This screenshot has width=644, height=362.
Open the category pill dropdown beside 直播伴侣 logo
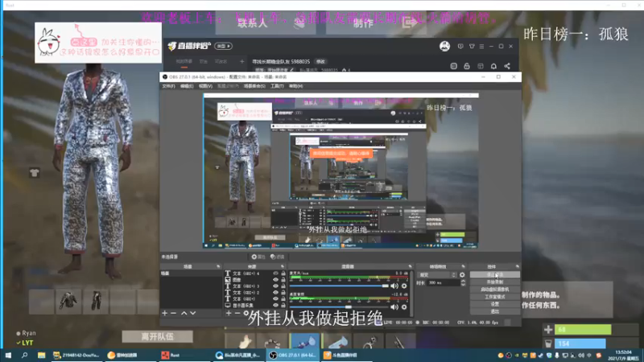click(x=224, y=47)
